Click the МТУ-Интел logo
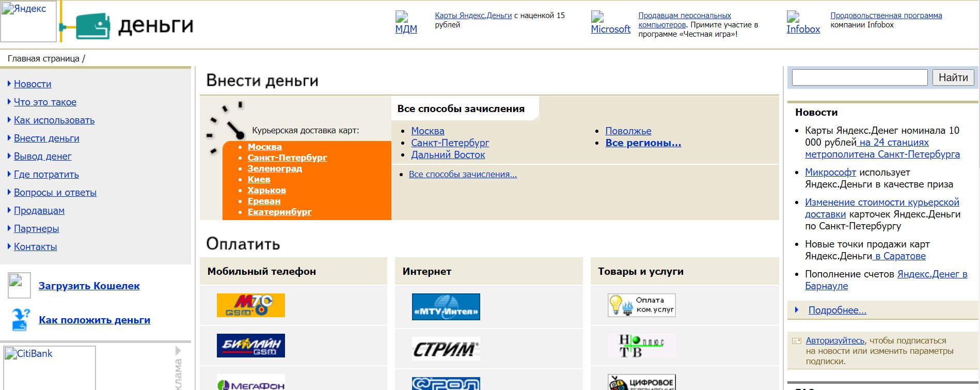980x390 pixels. pos(446,307)
